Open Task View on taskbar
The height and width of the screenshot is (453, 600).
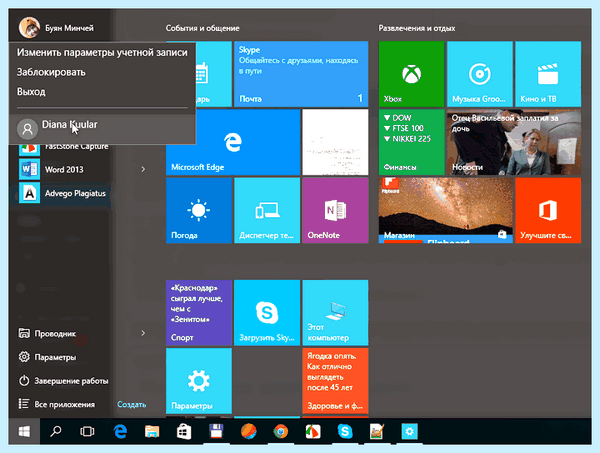point(87,432)
